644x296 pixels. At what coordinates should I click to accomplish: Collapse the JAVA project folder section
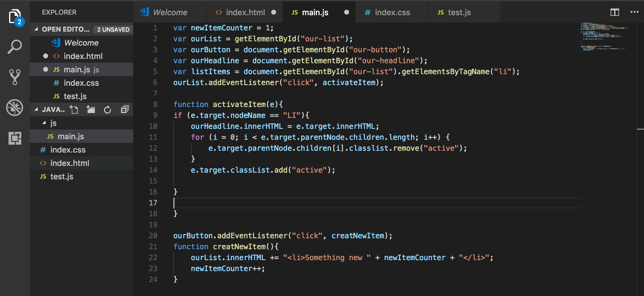click(36, 109)
